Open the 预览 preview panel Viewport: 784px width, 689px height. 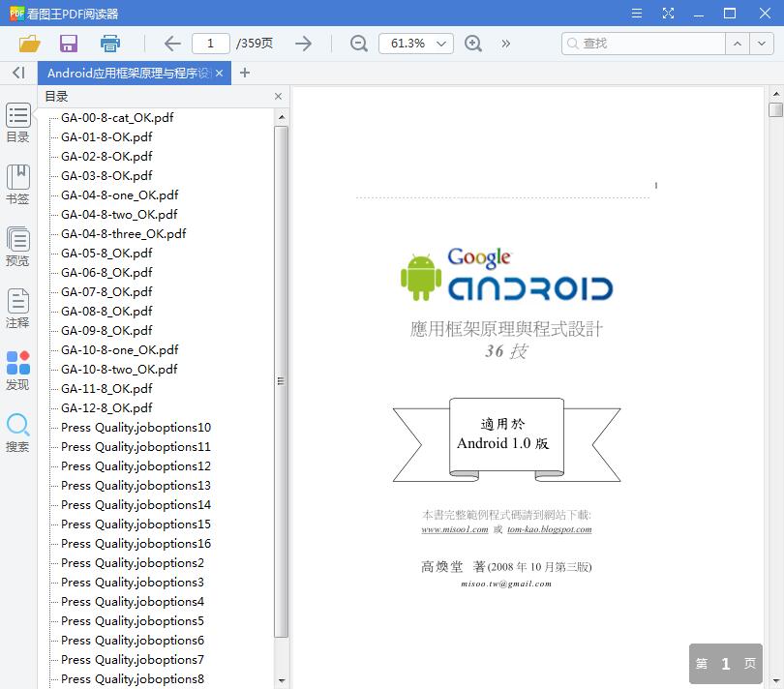tap(17, 245)
